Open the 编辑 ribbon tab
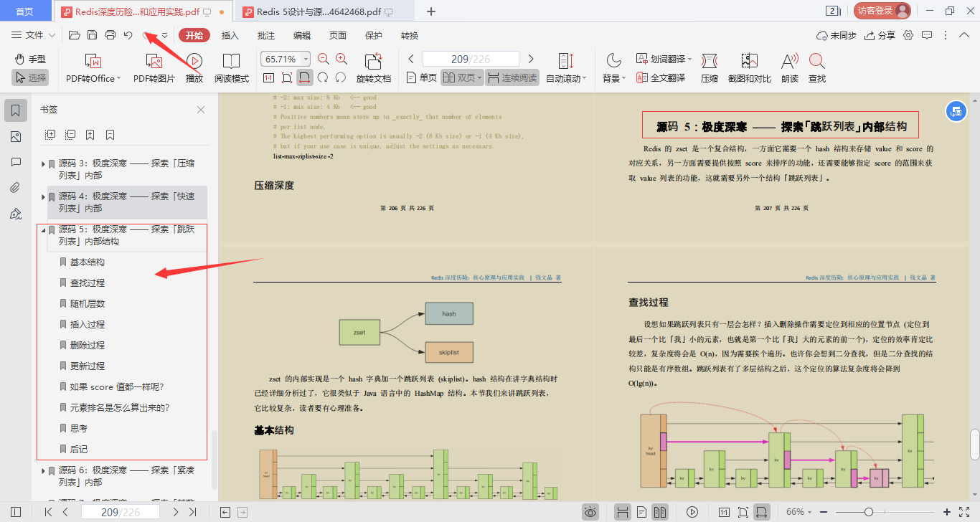Image resolution: width=980 pixels, height=522 pixels. pos(302,35)
